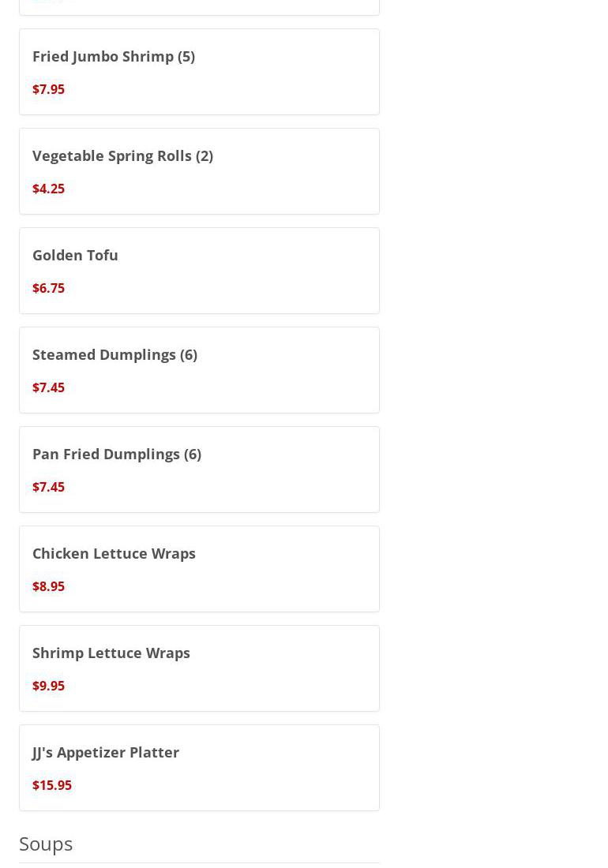The height and width of the screenshot is (868, 608).
Task: Click the $9.95 price label
Action: point(49,686)
